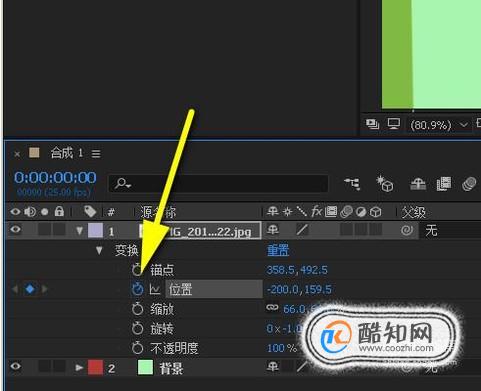Screen dimensions: 481x391
Task: Enable frame blending icon in timeline header
Action: [443, 184]
